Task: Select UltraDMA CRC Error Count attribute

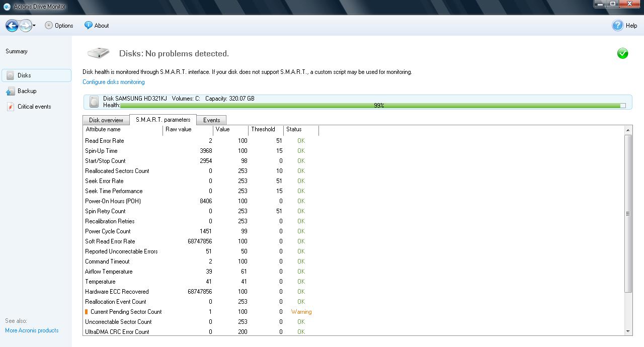Action: pos(117,332)
